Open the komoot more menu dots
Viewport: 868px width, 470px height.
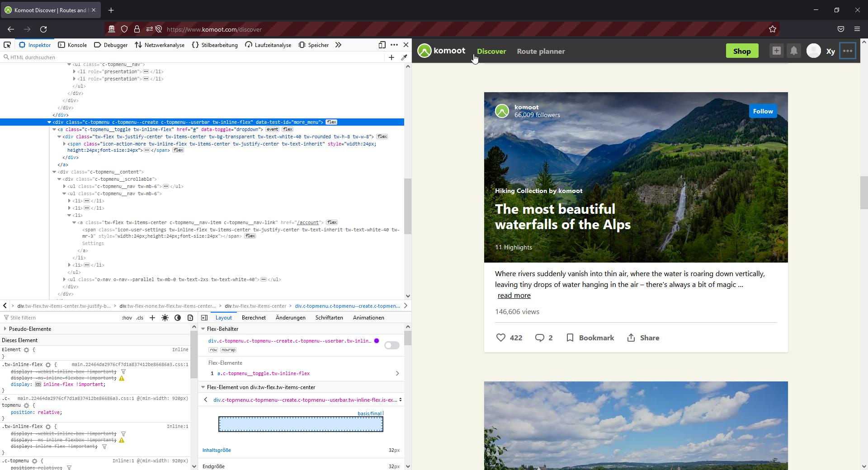point(848,51)
